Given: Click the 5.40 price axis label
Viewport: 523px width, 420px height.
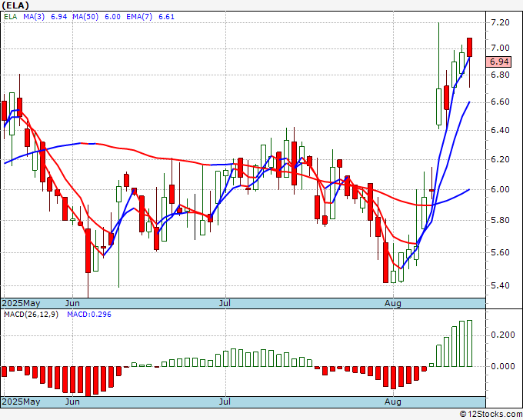Looking at the screenshot, I should (500, 285).
